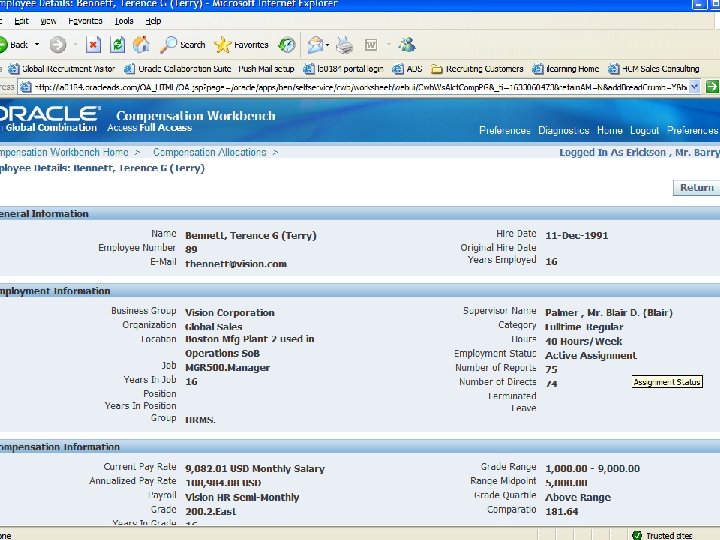Select the 40 Hours/Week value
This screenshot has height=540, width=720.
(x=584, y=341)
